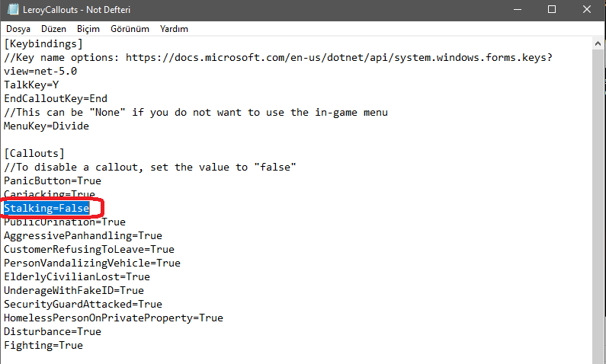Open the Yardım menu
Image resolution: width=606 pixels, height=364 pixels.
click(x=175, y=29)
